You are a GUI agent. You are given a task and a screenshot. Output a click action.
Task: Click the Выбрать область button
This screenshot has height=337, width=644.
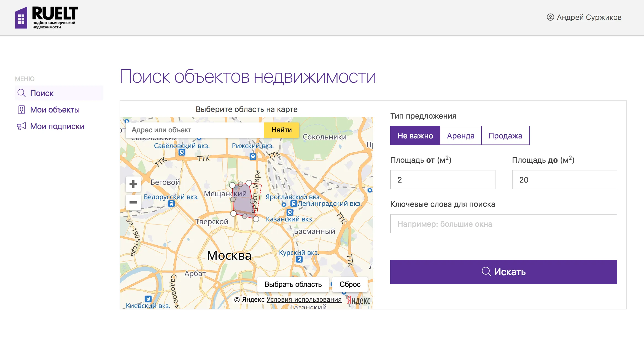coord(293,284)
